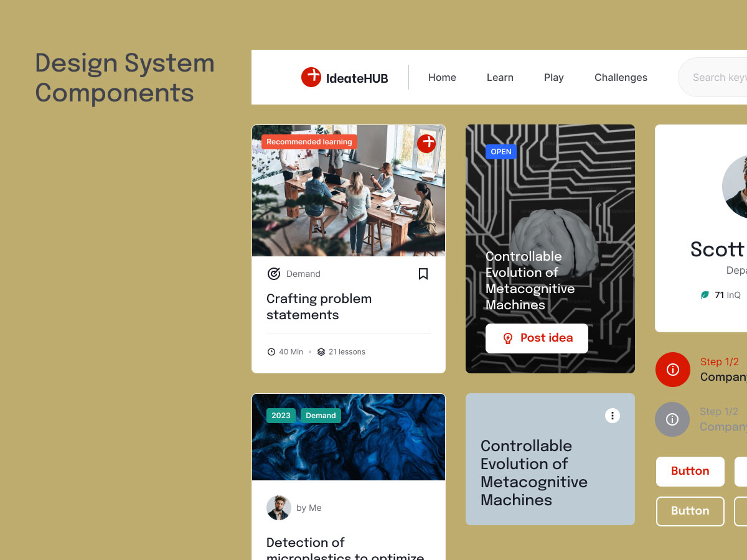This screenshot has height=560, width=747.
Task: Open the Home menu item
Action: coord(442,78)
